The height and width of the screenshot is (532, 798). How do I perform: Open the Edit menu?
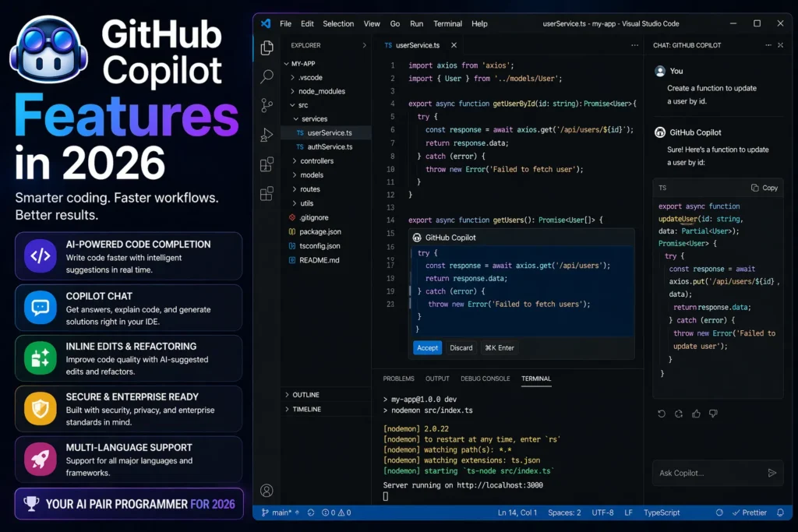tap(307, 23)
